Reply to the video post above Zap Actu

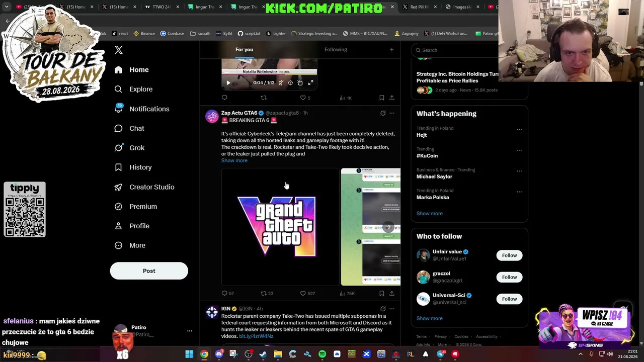click(224, 98)
